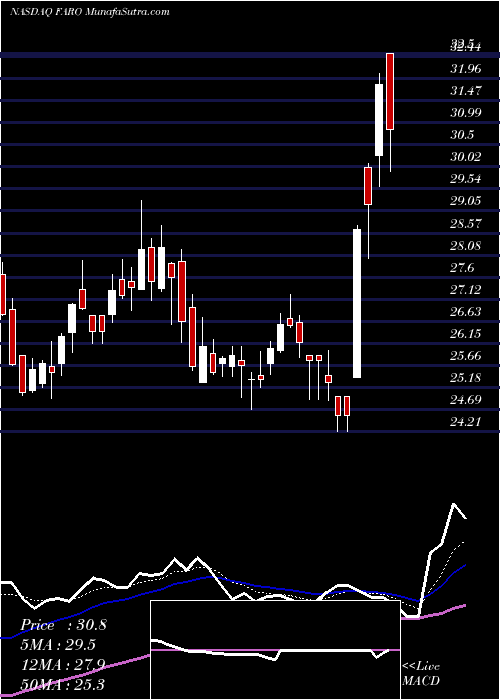This screenshot has width=500, height=700.
Task: Click the 27.6 price axis label
Action: 462,268
